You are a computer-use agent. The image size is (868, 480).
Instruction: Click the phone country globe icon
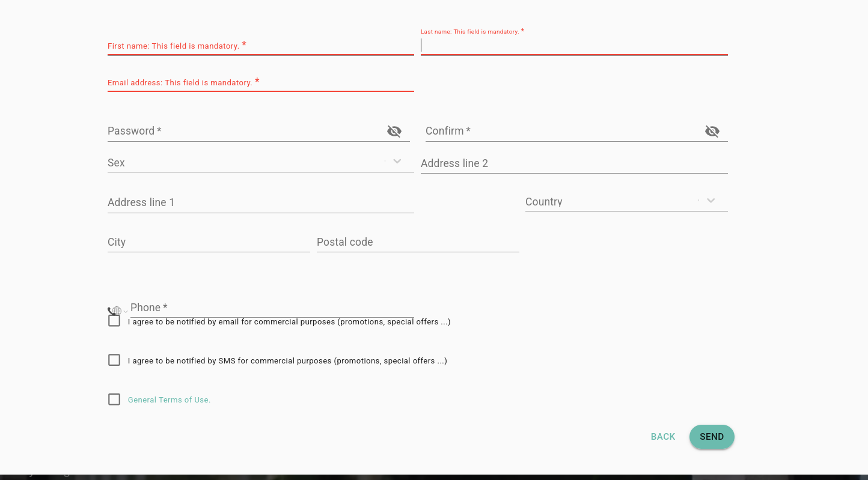pos(117,311)
